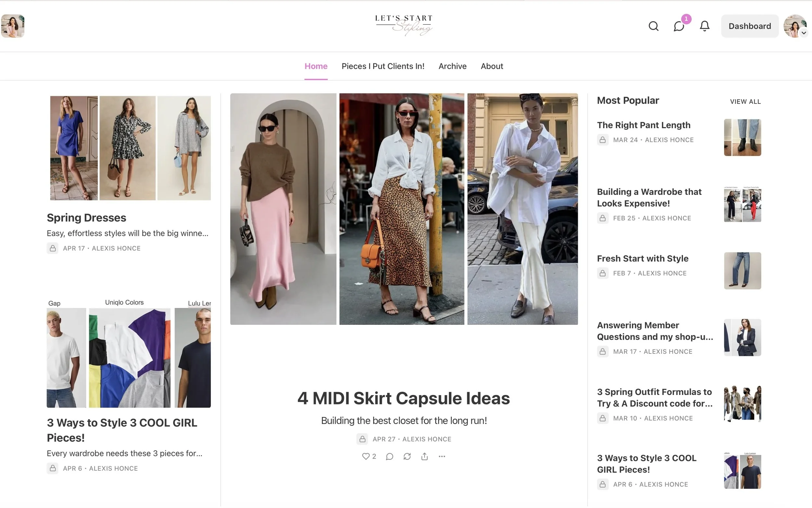This screenshot has height=508, width=812.
Task: Open the Pieces I Put Clients In! tab
Action: click(383, 66)
